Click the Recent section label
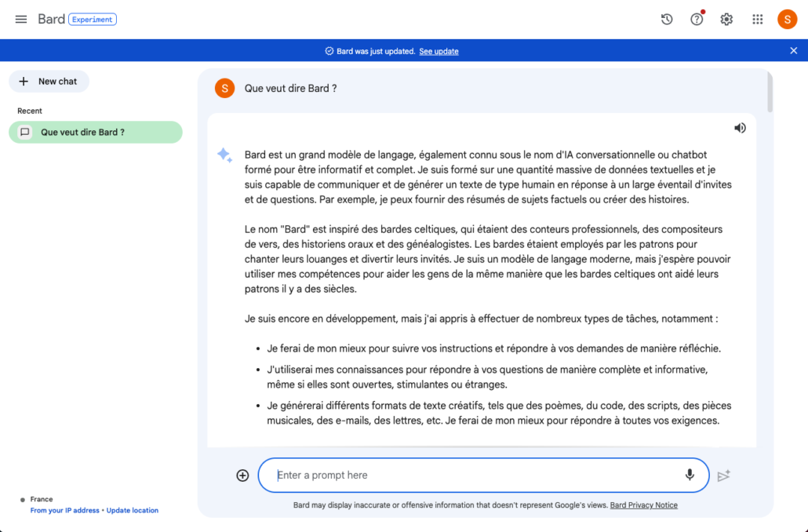This screenshot has width=808, height=532. coord(30,111)
